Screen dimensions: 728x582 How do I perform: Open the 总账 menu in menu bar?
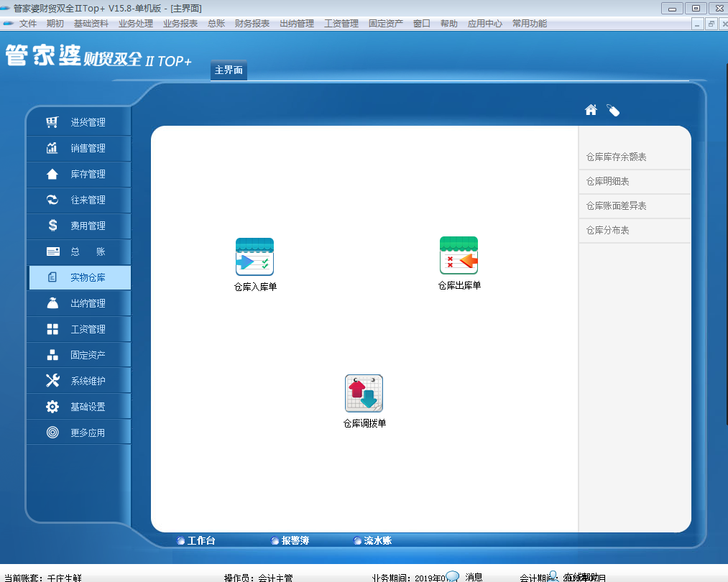tap(216, 23)
